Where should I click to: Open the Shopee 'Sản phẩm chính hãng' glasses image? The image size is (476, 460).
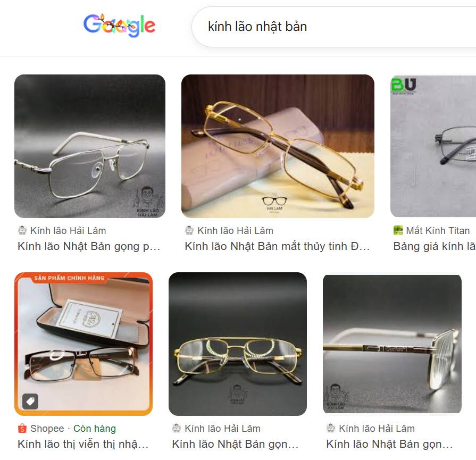pyautogui.click(x=83, y=344)
